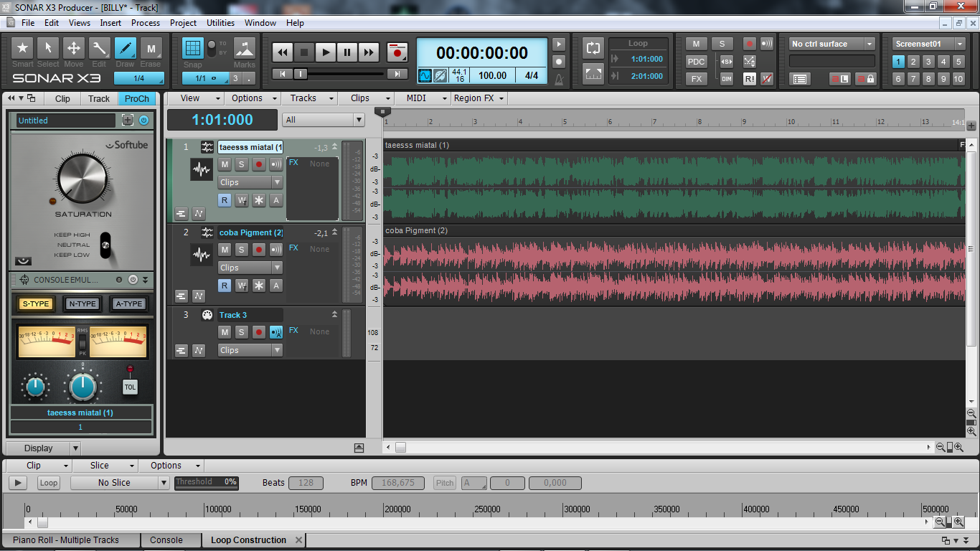Rewind the transport
Viewport: 980px width, 551px height.
[x=283, y=52]
